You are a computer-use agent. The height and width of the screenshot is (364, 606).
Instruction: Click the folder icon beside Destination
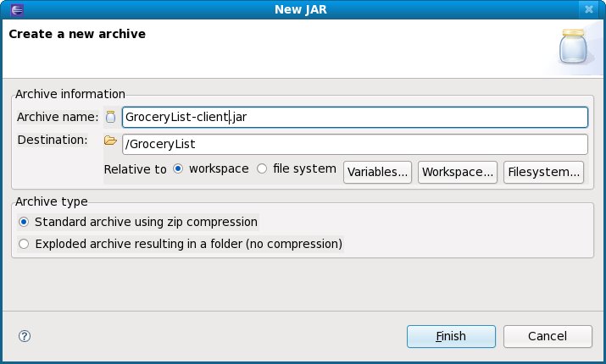point(110,141)
